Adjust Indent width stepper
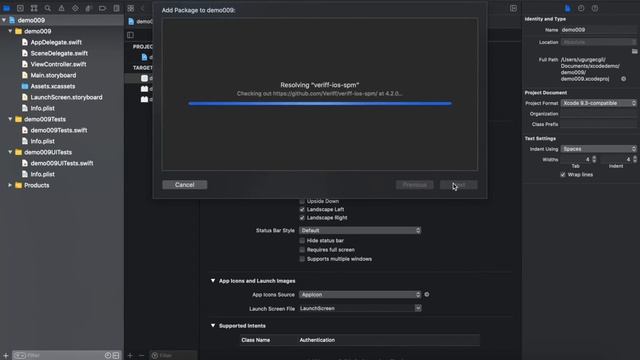The width and height of the screenshot is (640, 360). click(x=635, y=159)
